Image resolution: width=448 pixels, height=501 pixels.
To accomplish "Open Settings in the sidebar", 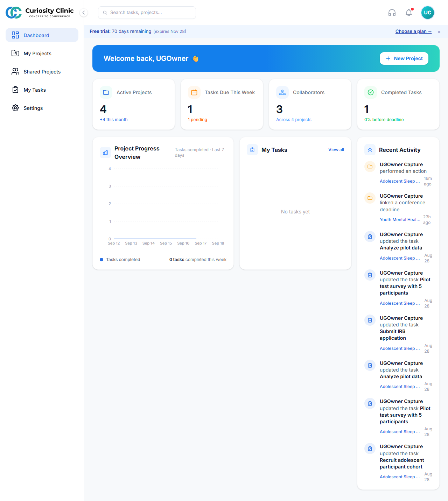I will 42,108.
